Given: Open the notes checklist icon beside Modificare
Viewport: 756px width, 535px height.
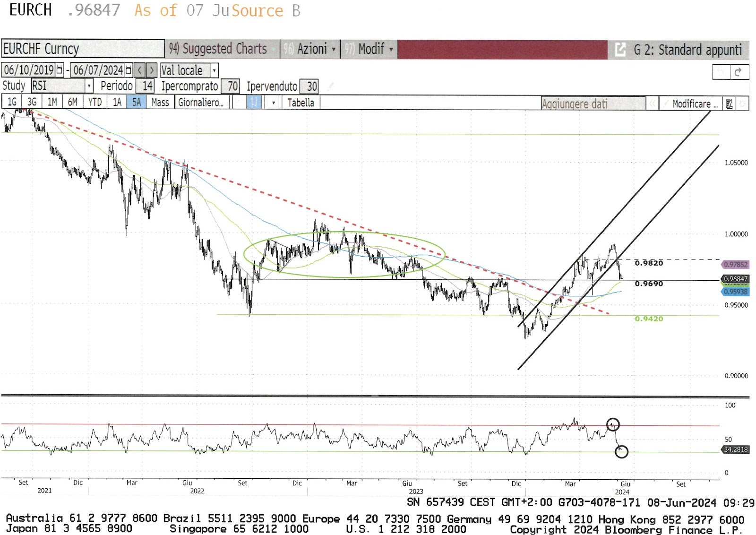Looking at the screenshot, I should click(x=729, y=104).
